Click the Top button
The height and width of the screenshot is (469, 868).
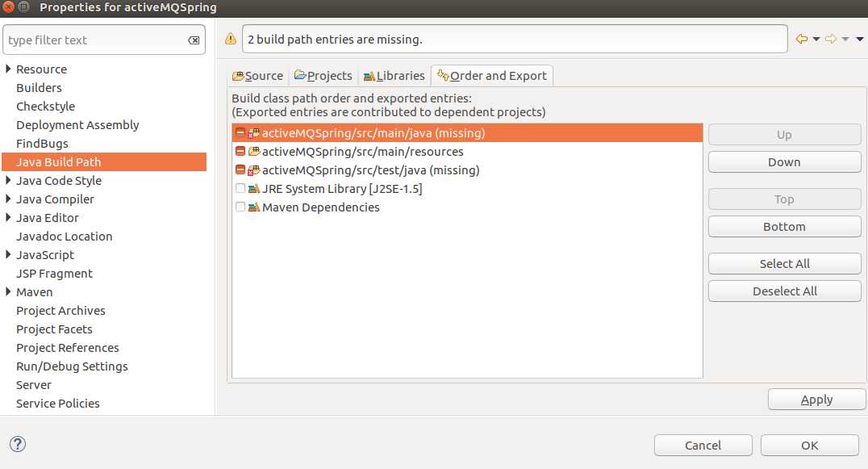(x=784, y=199)
